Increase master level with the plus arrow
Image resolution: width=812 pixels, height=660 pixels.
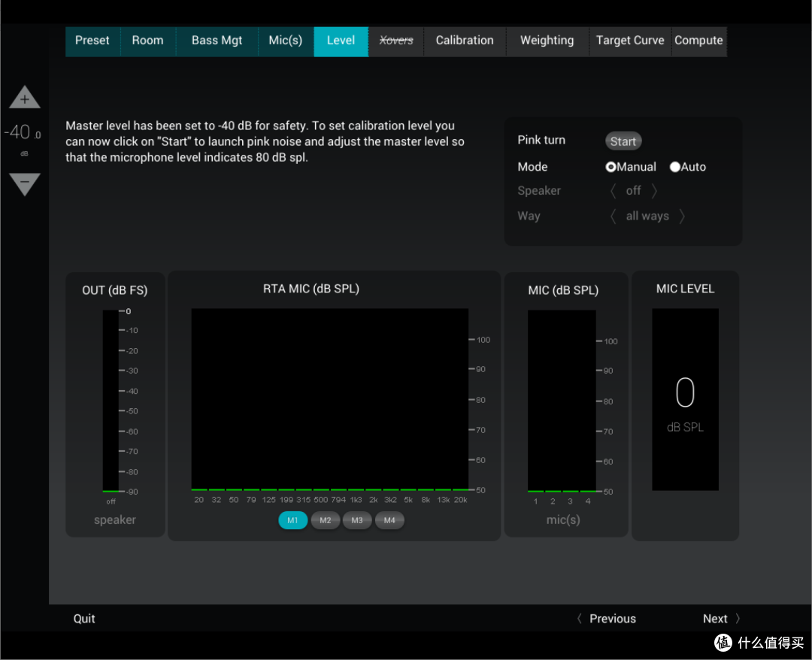(25, 98)
